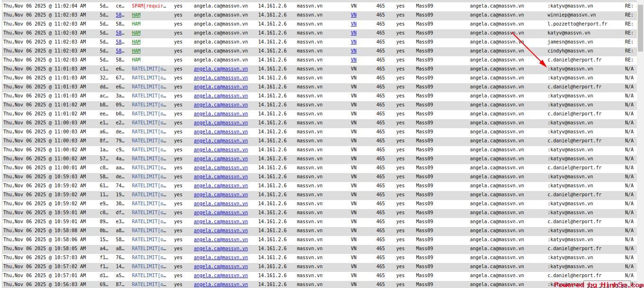
Task: Open HAM link in the katyv@massvn.vn RE: row
Action: click(x=136, y=33)
